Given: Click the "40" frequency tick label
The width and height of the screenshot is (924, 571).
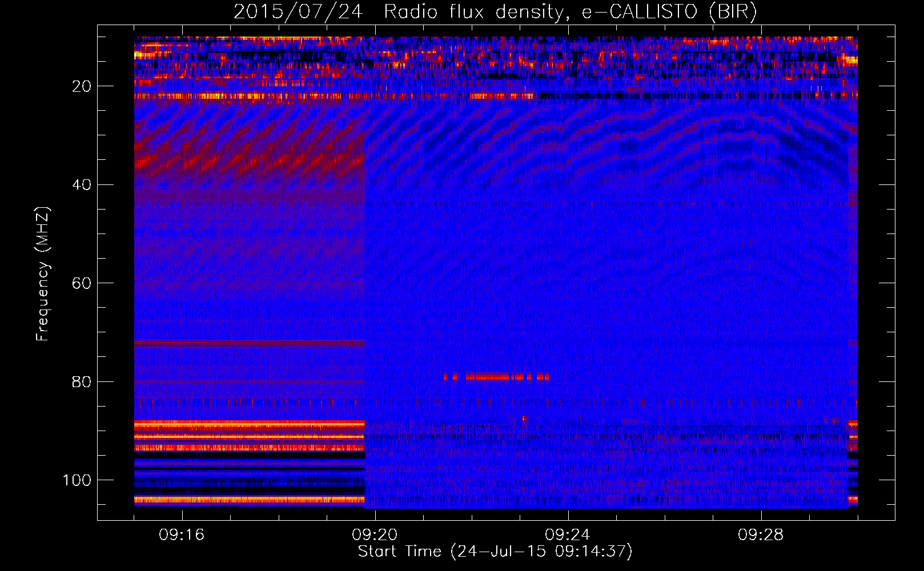Looking at the screenshot, I should [82, 185].
